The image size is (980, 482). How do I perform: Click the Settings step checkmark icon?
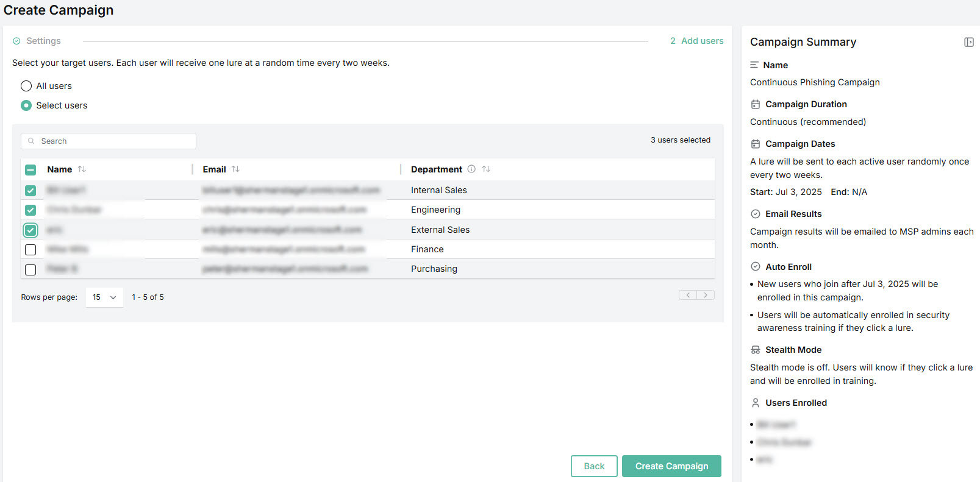pyautogui.click(x=16, y=41)
